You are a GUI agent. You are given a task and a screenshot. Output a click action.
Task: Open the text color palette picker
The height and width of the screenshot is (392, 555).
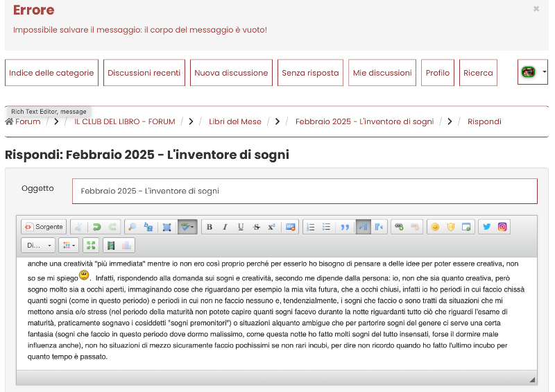pos(68,245)
